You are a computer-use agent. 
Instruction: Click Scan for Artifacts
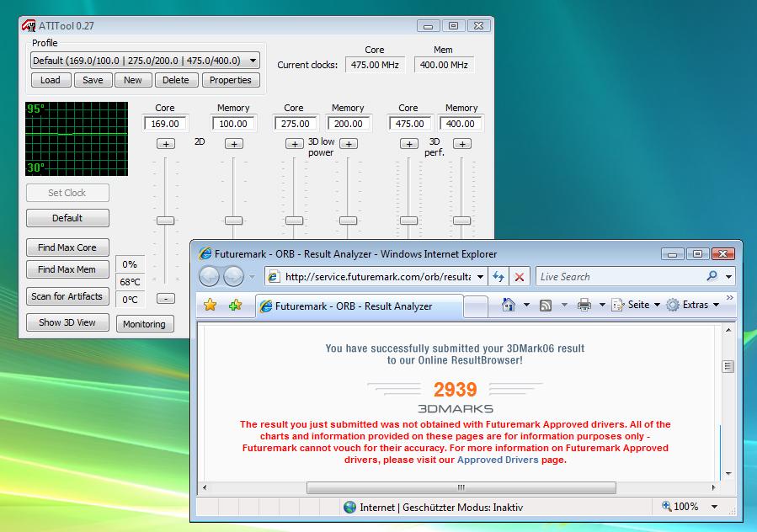pos(67,296)
